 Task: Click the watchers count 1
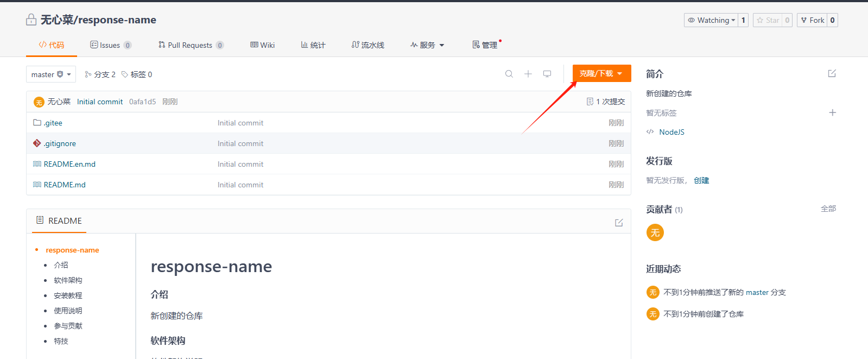pyautogui.click(x=743, y=20)
